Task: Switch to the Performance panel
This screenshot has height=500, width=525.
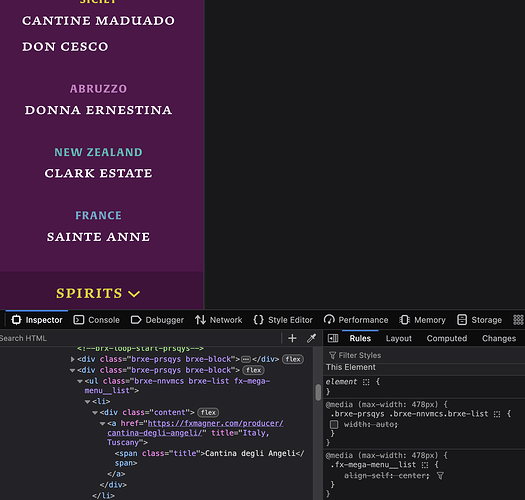Action: pyautogui.click(x=356, y=320)
